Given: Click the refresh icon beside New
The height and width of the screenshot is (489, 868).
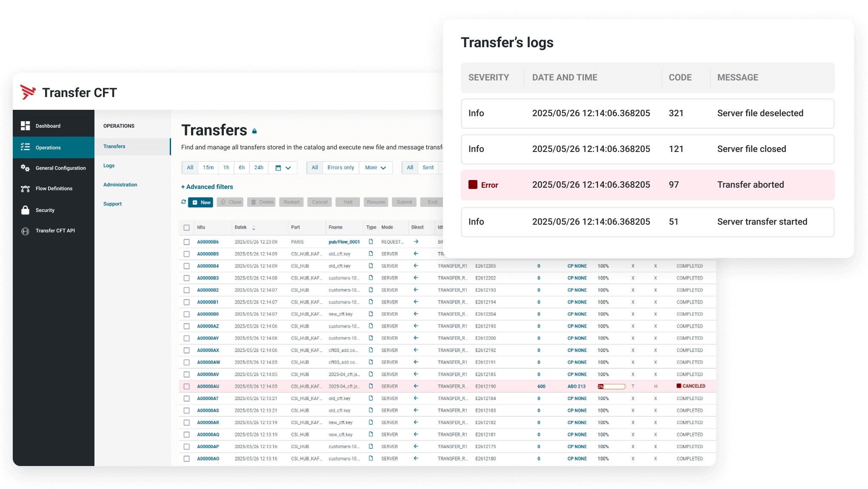Looking at the screenshot, I should [183, 202].
